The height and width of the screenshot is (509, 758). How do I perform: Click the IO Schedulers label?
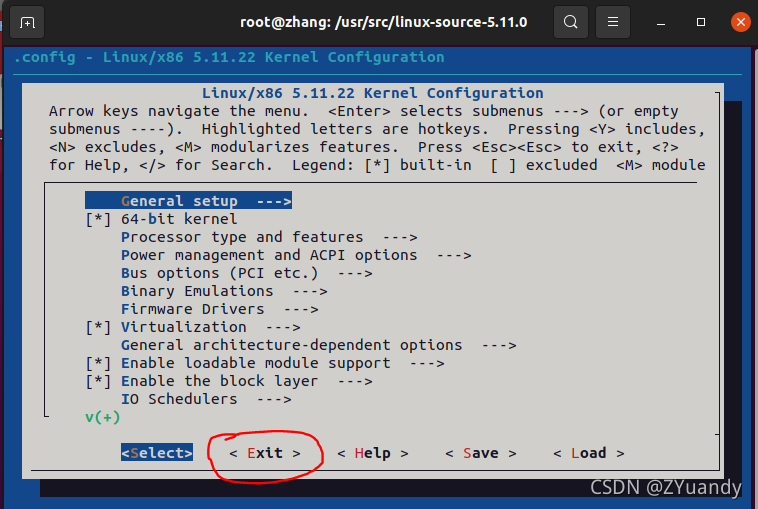pos(179,399)
